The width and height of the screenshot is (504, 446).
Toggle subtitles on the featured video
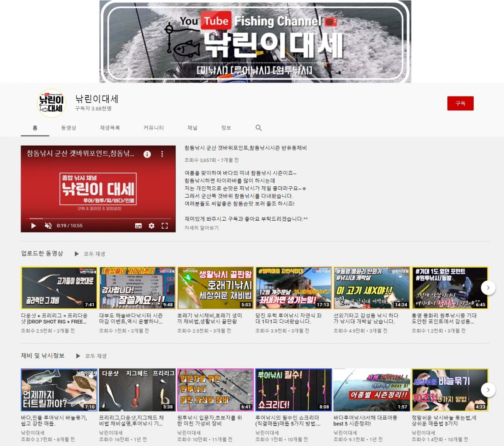(x=138, y=226)
